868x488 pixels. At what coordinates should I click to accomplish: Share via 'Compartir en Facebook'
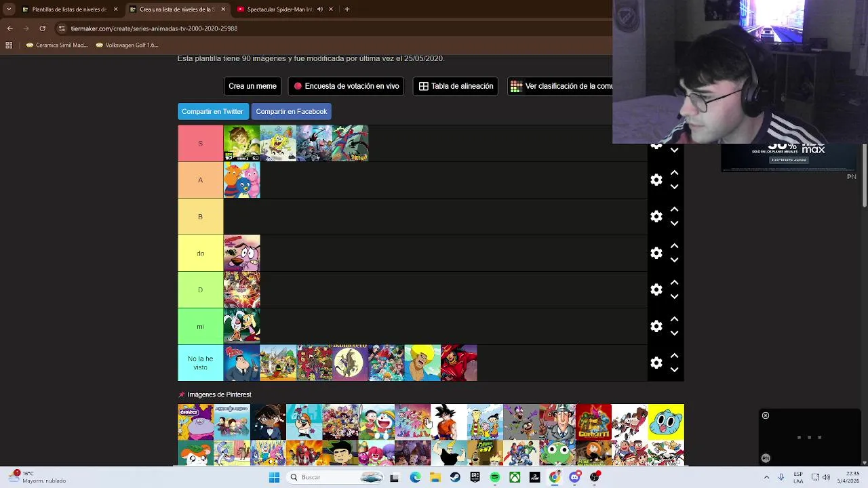coord(292,111)
